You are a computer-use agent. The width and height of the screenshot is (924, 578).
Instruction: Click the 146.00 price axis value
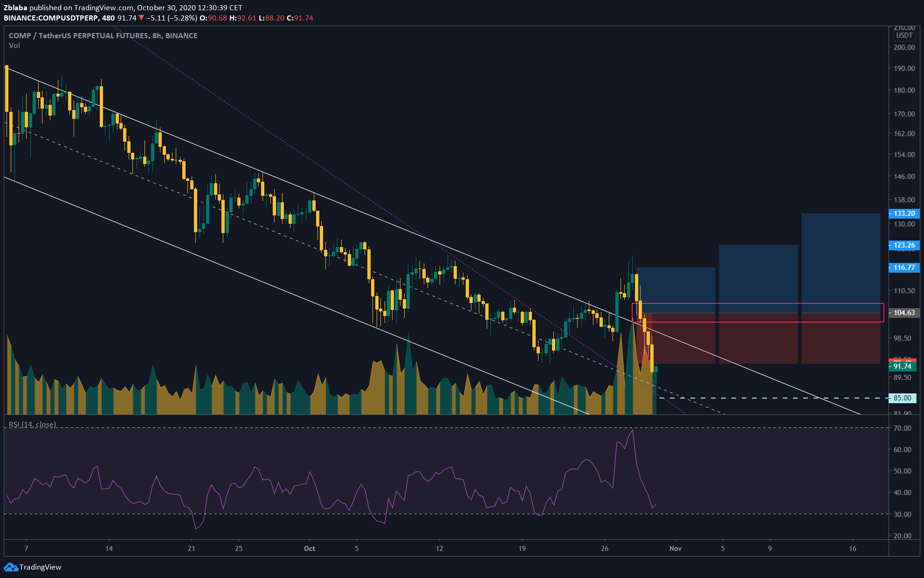(904, 177)
